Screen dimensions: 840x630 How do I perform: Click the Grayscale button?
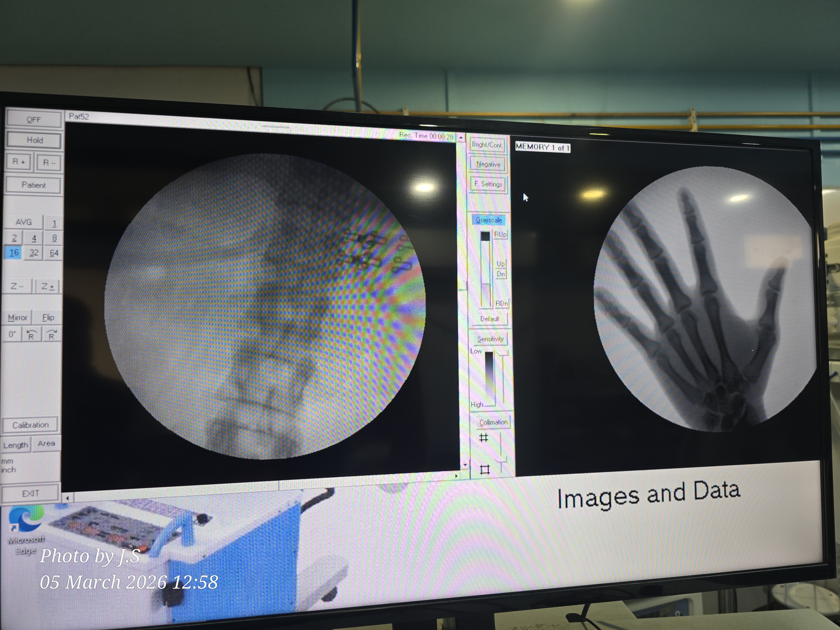click(489, 220)
